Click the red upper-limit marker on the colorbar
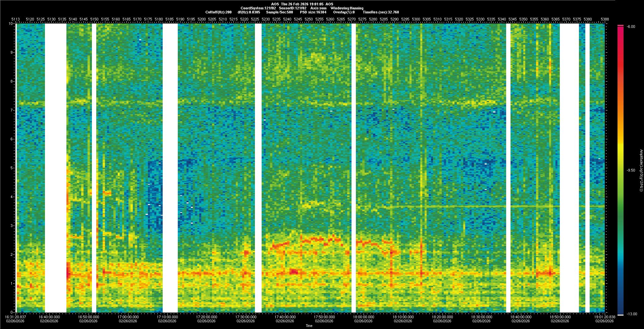This screenshot has height=329, width=644. (x=620, y=26)
